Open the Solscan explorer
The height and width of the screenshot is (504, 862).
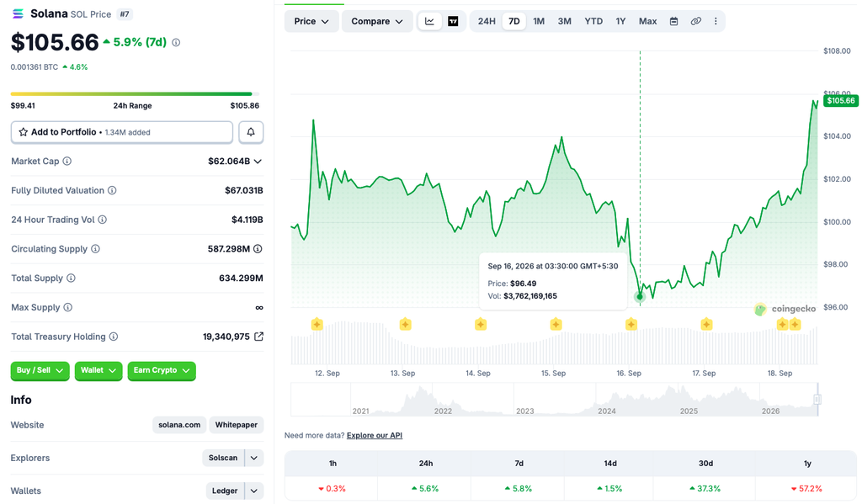pos(222,458)
